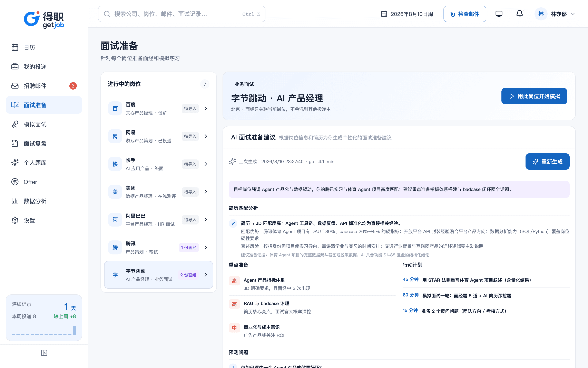Viewport: 588px width, 368px height.
Task: Click the calendar icon beside 日历
Action: click(15, 47)
